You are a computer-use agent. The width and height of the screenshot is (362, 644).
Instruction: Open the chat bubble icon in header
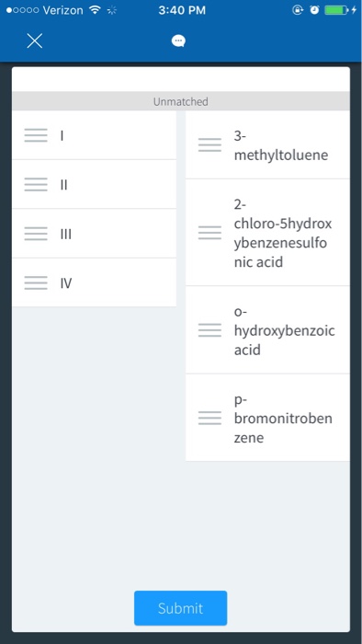[178, 40]
